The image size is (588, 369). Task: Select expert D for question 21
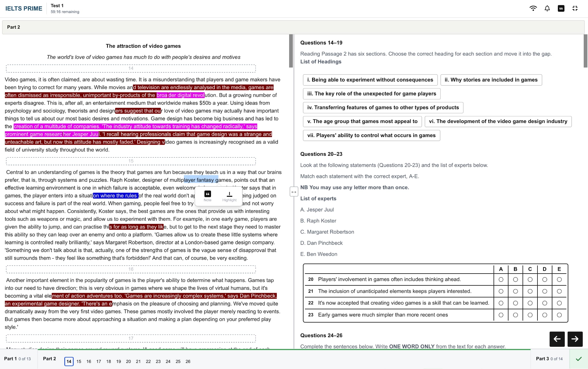point(545,291)
